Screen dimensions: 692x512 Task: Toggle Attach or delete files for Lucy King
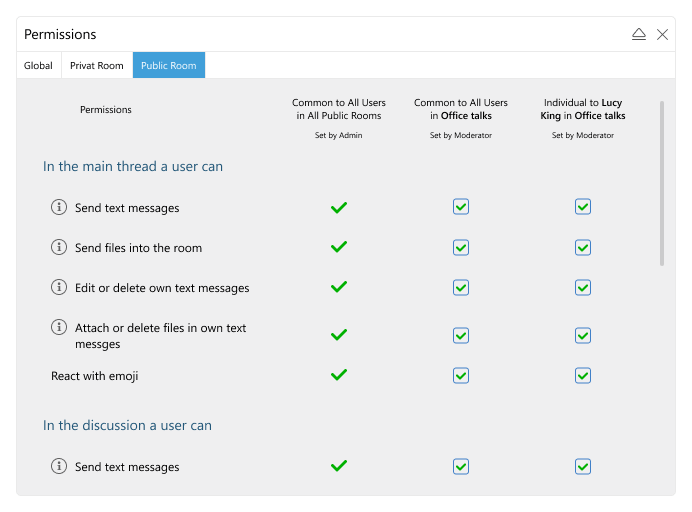coord(583,335)
